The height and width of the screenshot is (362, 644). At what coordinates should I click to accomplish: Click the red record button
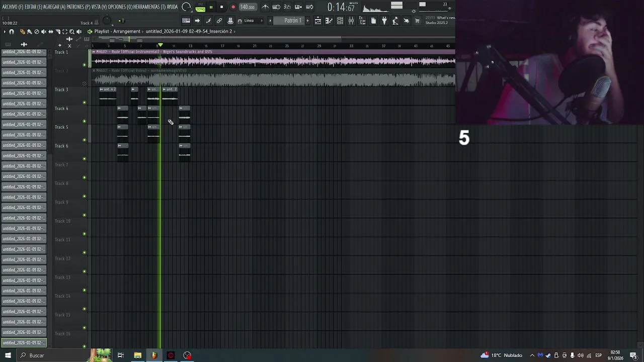coord(233,7)
